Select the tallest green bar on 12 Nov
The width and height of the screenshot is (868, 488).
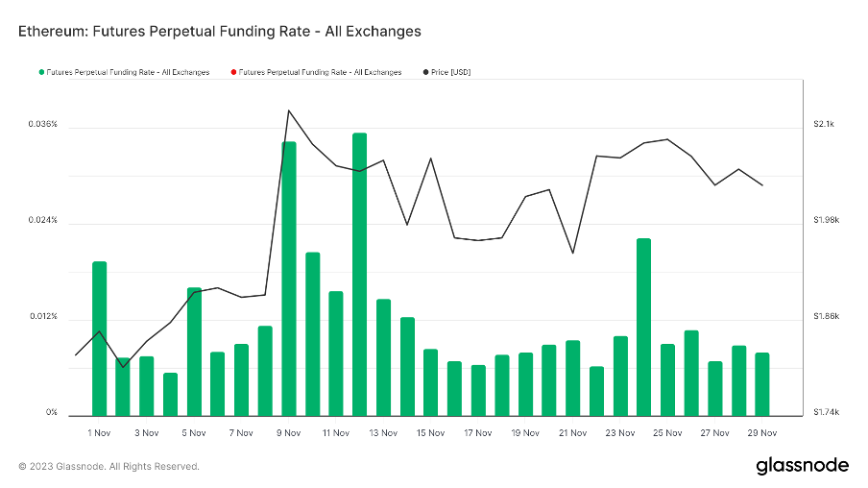click(x=359, y=274)
